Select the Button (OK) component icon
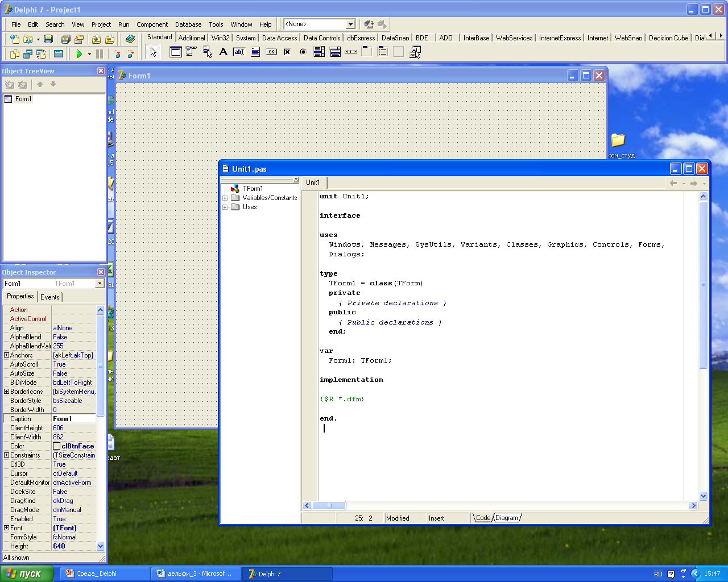 [x=271, y=52]
